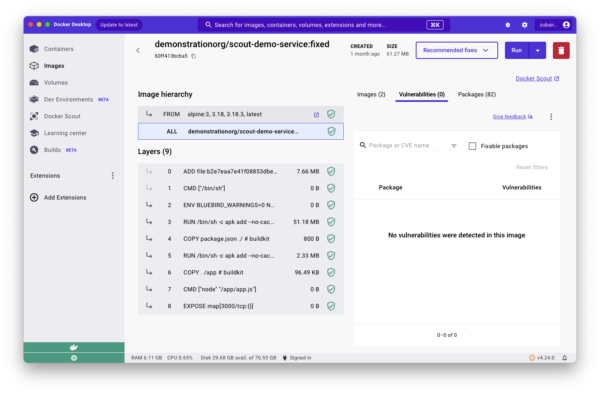
Task: Open the Run button dropdown arrow
Action: 538,50
